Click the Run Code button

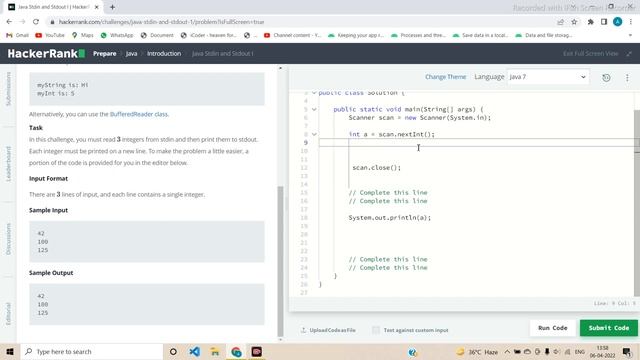click(x=553, y=328)
